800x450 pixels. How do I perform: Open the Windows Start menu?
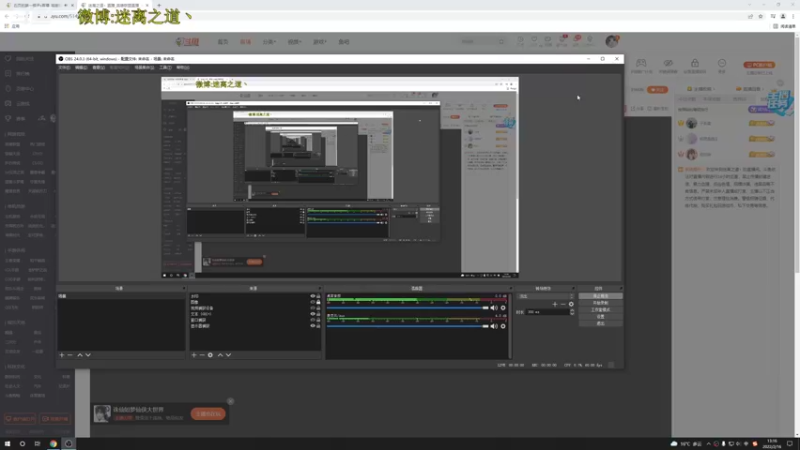(x=7, y=444)
